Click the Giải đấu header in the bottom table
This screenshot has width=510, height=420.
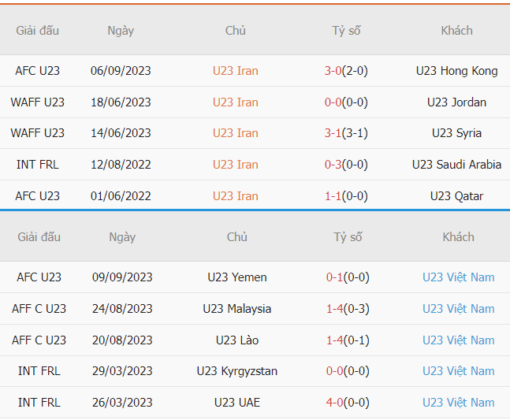[39, 237]
